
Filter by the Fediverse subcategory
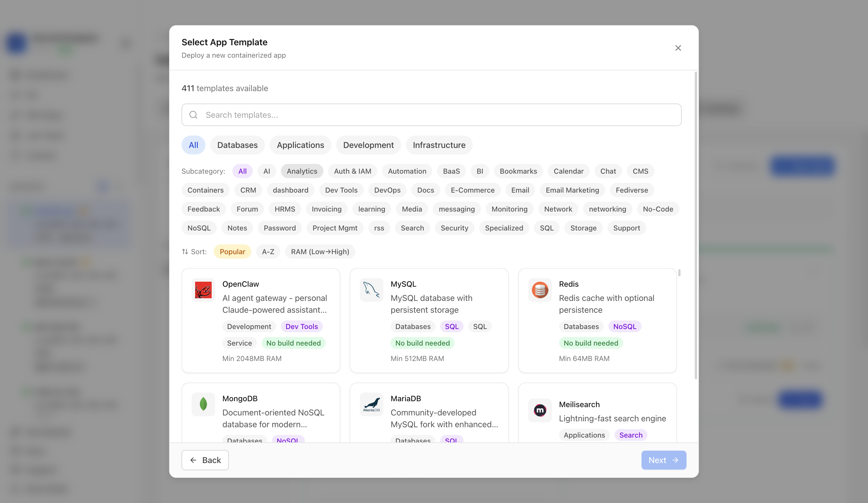tap(632, 190)
